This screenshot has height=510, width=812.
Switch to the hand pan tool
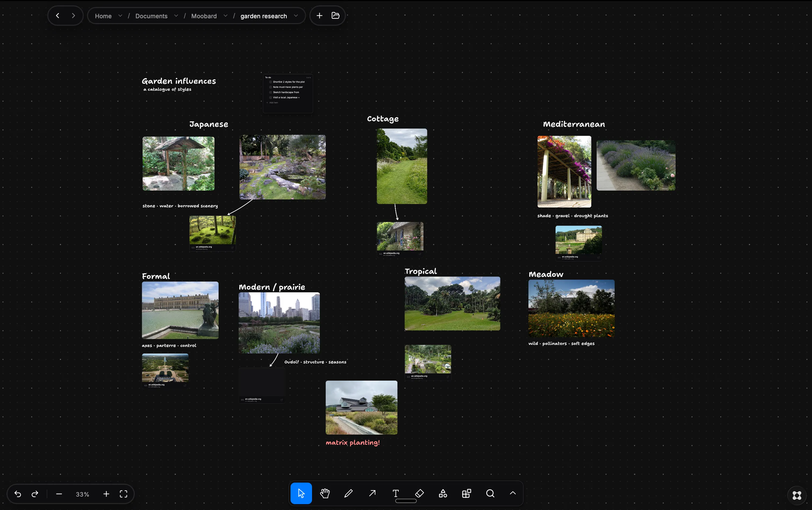pyautogui.click(x=325, y=493)
